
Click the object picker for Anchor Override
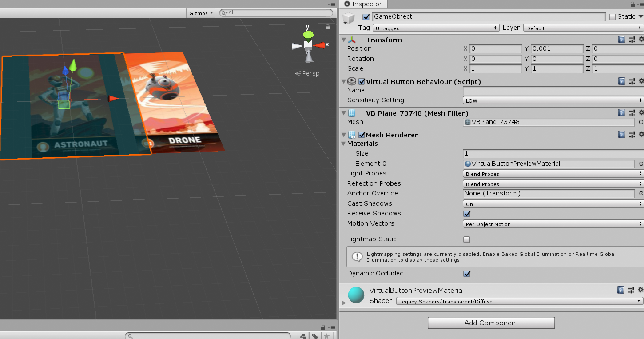(640, 193)
